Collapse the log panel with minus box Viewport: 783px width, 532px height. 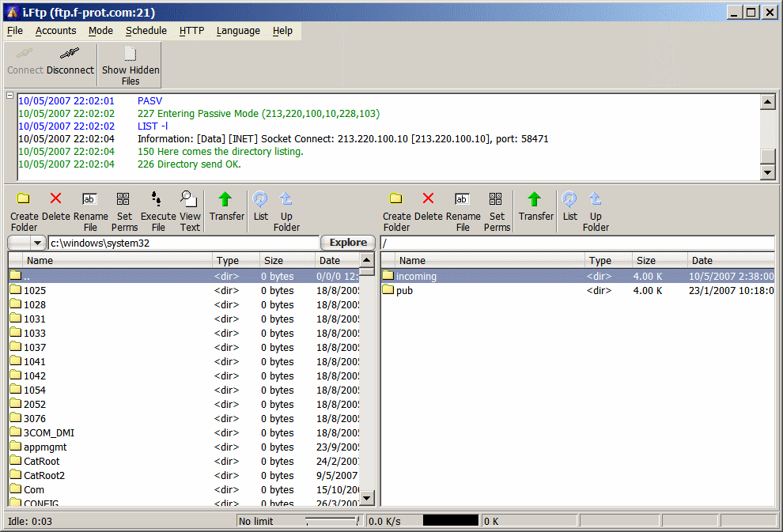click(x=10, y=96)
